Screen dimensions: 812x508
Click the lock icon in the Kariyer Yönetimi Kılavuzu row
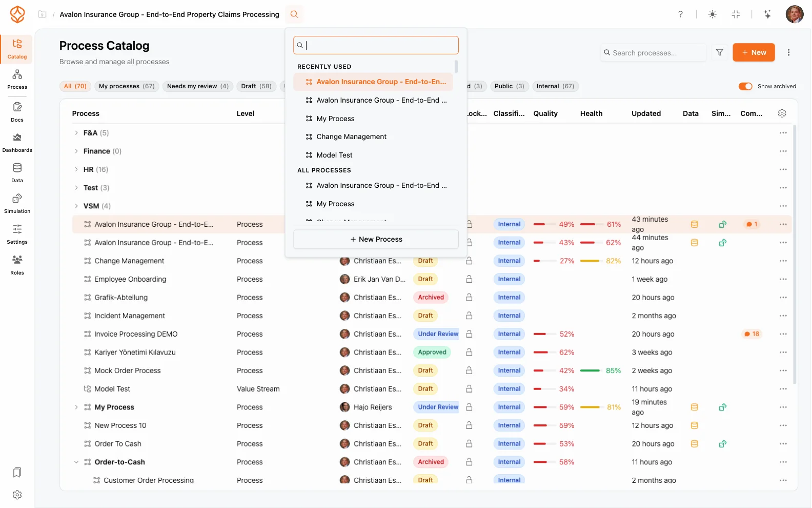pos(469,353)
